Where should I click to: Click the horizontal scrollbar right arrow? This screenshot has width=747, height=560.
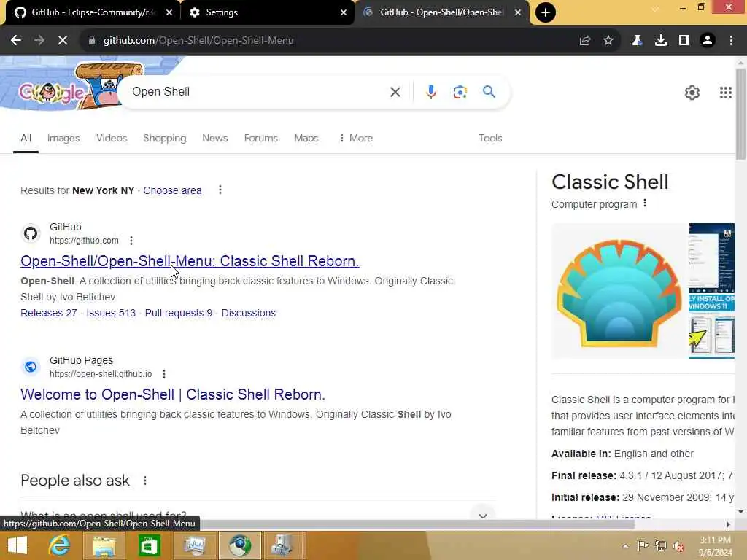click(x=729, y=525)
